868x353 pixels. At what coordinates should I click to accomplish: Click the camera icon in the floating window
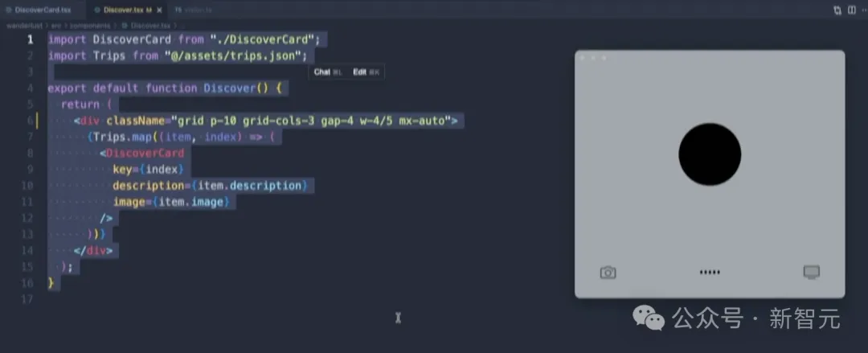[x=608, y=273]
